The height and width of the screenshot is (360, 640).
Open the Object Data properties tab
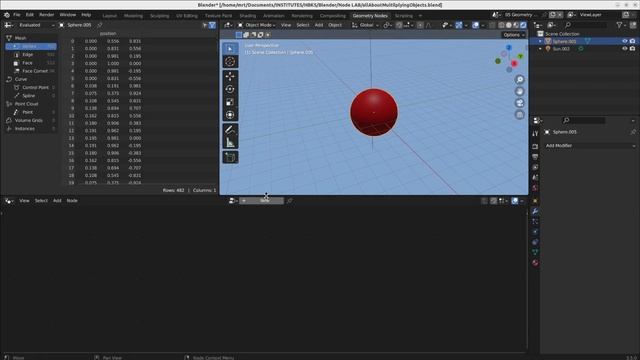[x=535, y=252]
